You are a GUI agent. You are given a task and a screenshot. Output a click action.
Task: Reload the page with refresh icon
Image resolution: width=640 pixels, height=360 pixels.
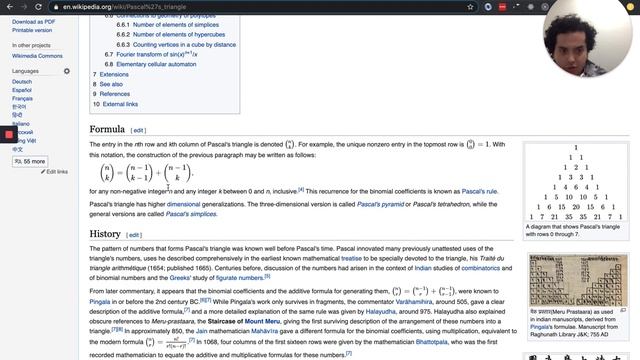tap(38, 7)
